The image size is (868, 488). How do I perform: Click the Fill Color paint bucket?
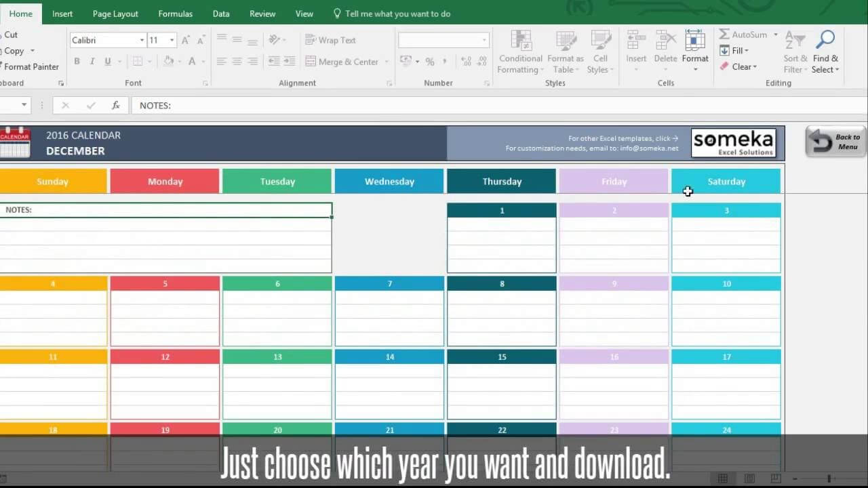169,62
